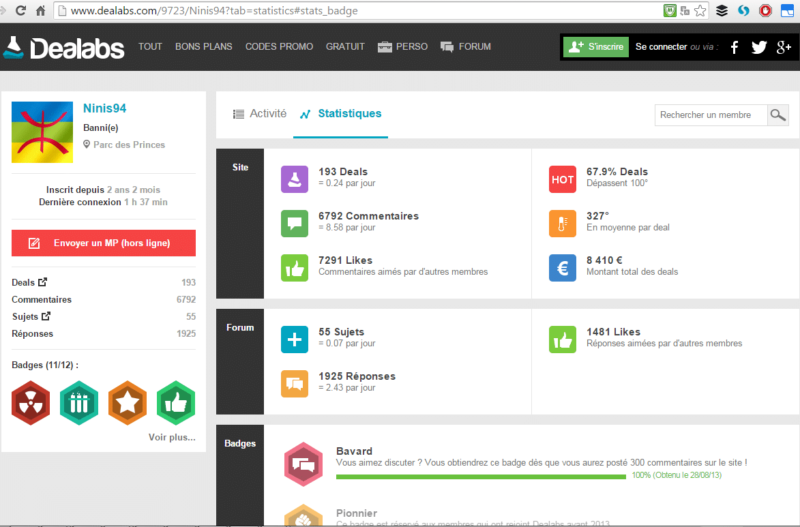Click the Bavard badge progress bar
This screenshot has height=527, width=800.
(482, 476)
